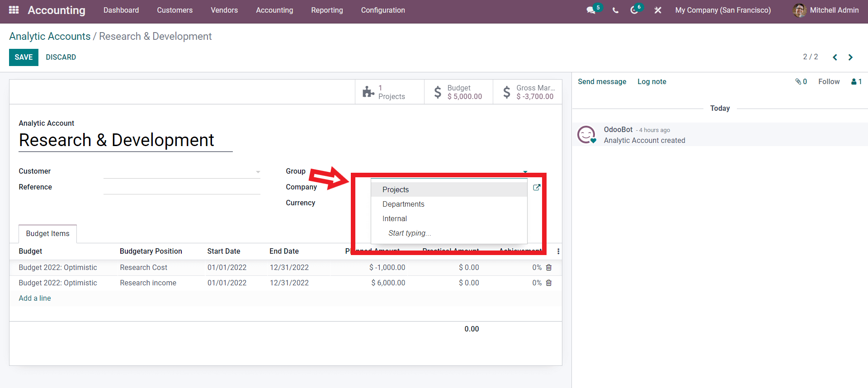
Task: Open the Accounting menu in navbar
Action: (274, 10)
